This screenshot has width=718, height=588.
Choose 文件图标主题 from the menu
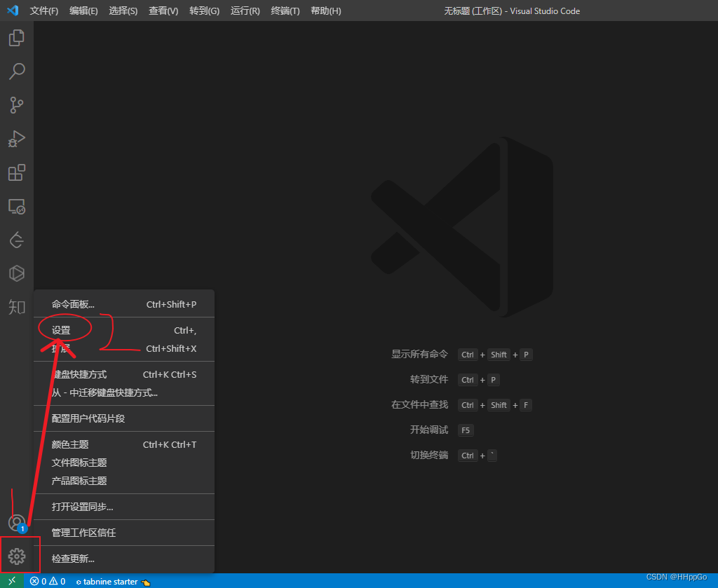124,463
